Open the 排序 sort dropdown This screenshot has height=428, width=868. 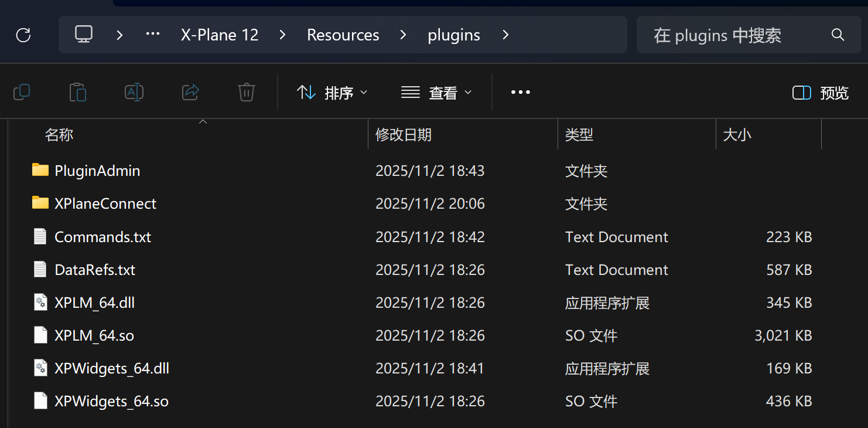click(332, 92)
